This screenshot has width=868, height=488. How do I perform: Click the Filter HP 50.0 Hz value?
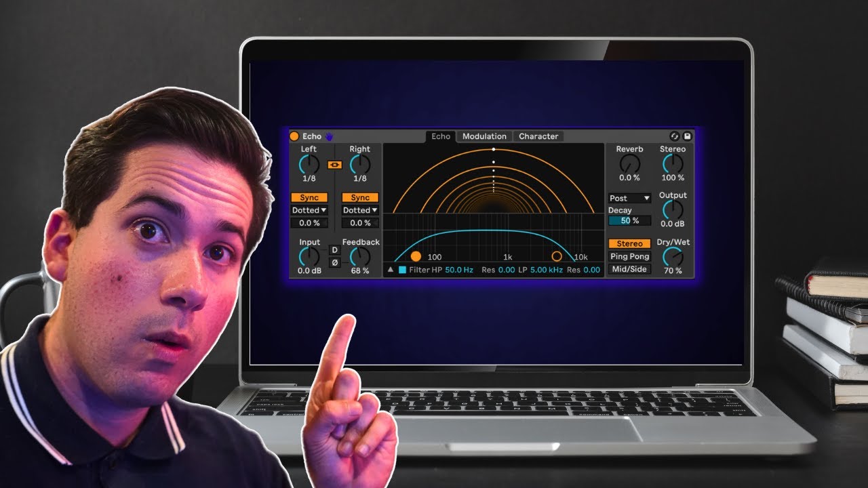click(459, 270)
